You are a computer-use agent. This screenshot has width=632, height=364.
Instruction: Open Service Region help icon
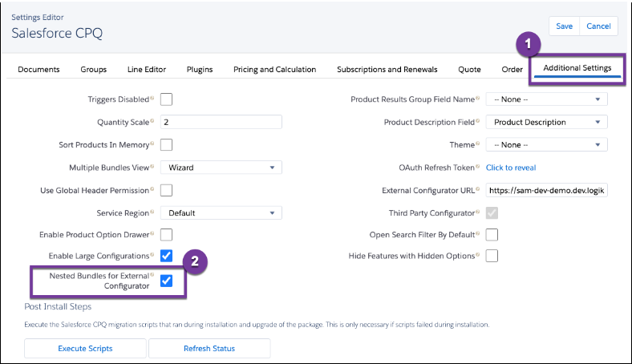click(x=152, y=212)
